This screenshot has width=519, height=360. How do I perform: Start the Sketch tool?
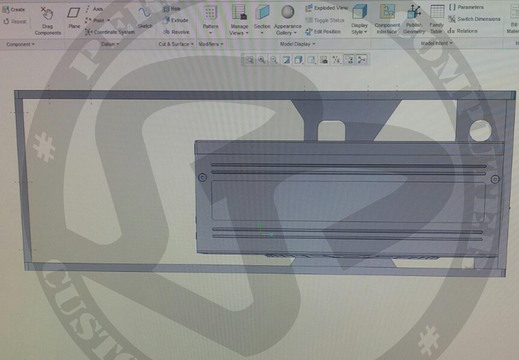145,17
